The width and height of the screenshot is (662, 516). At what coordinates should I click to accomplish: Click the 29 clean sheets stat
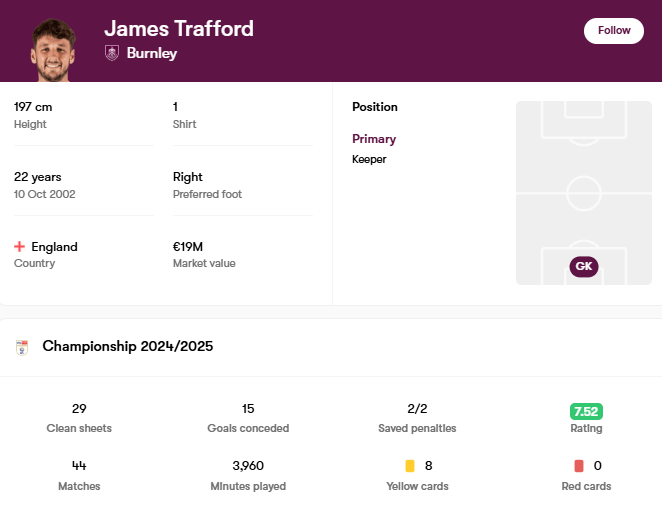79,409
